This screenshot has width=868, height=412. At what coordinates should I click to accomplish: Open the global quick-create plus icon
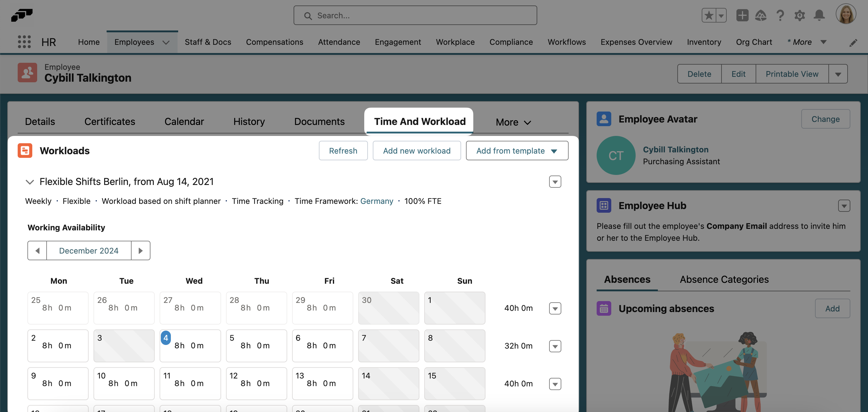pyautogui.click(x=742, y=15)
